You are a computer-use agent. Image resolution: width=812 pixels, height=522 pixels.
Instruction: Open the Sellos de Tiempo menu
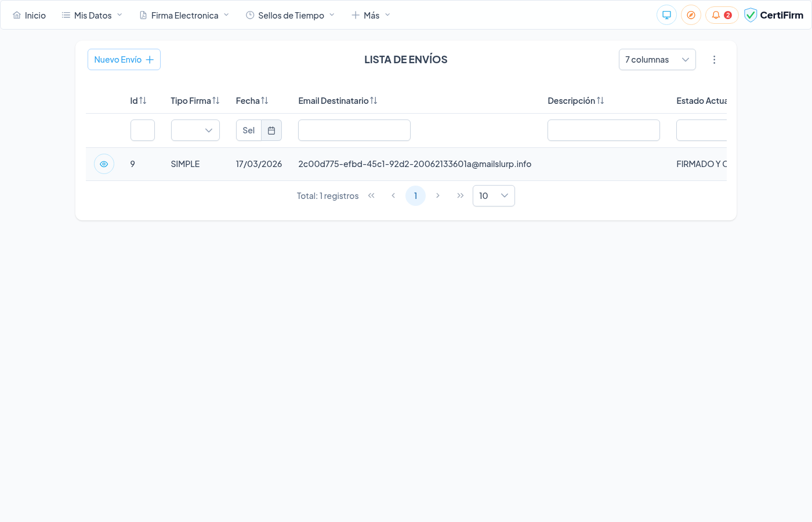point(291,15)
